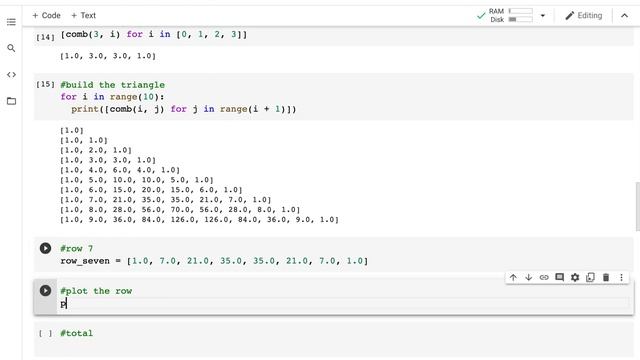640x360 pixels.
Task: Click output row '[1.0, 8.0, 28.0, 56.0, 70.0...'
Action: (180, 209)
